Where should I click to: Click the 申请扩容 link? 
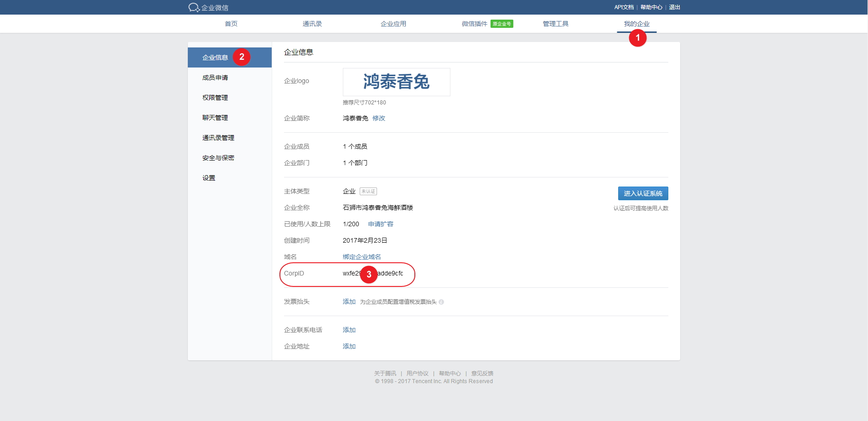(x=381, y=224)
